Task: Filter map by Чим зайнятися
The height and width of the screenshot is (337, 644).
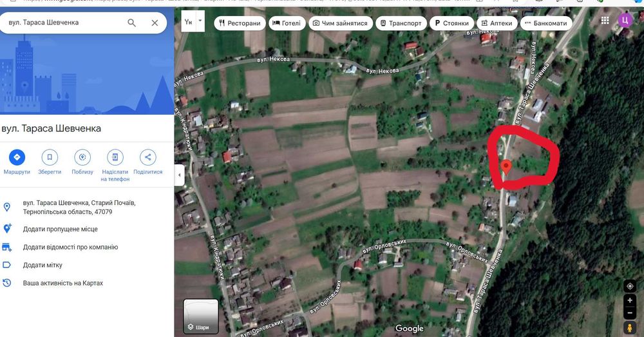Action: tap(341, 23)
